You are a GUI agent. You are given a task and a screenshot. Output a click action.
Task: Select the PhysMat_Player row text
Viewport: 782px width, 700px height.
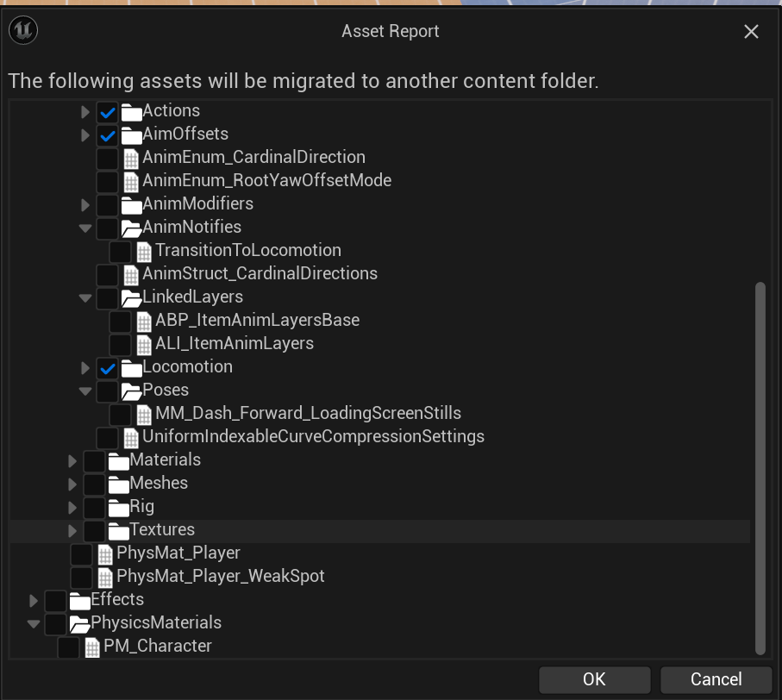178,553
